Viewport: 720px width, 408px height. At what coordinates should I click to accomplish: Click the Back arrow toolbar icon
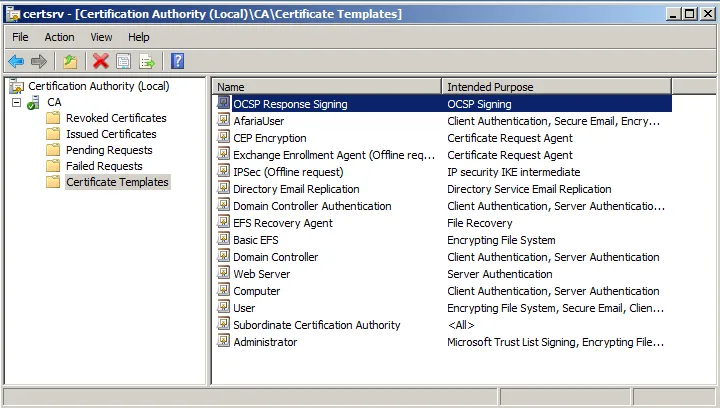tap(16, 62)
